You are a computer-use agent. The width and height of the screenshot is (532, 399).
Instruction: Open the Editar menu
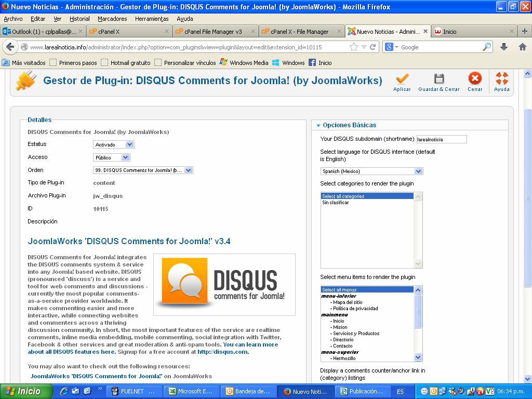point(37,19)
